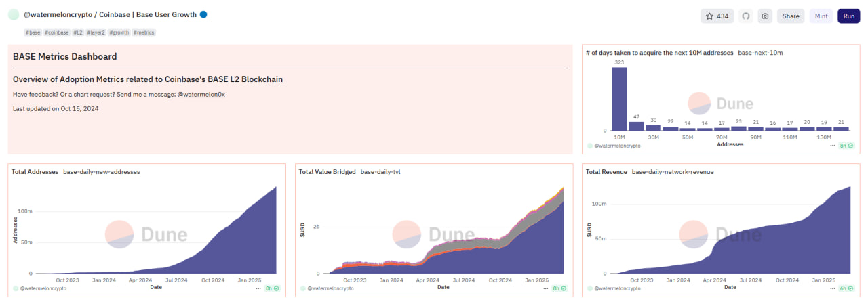Open the #growth tag
The height and width of the screenshot is (304, 868).
(x=119, y=32)
